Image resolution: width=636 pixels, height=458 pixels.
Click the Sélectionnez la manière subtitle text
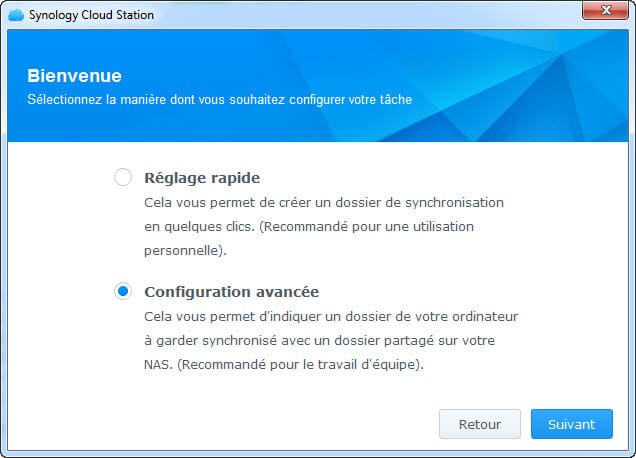click(x=219, y=99)
